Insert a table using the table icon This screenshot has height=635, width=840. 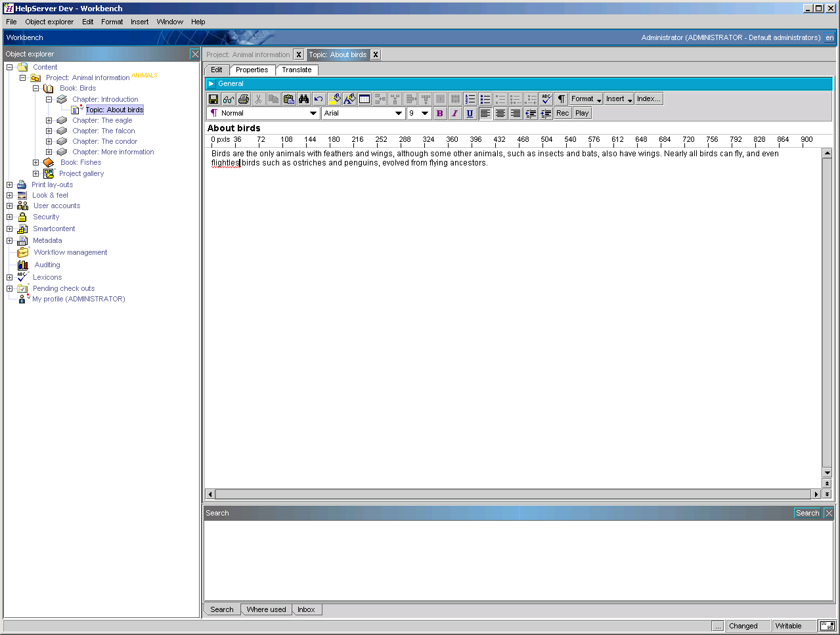365,99
